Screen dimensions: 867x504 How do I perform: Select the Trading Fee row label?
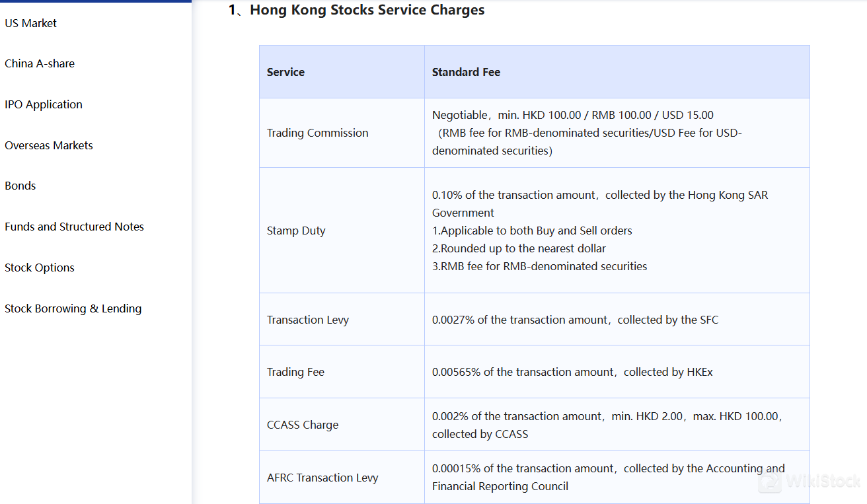pyautogui.click(x=295, y=372)
